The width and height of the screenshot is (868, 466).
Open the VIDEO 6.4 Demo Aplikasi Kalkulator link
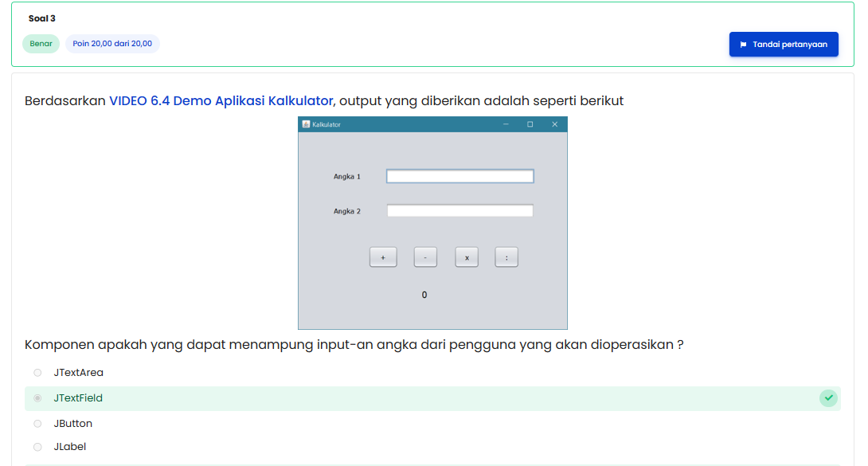click(x=221, y=100)
